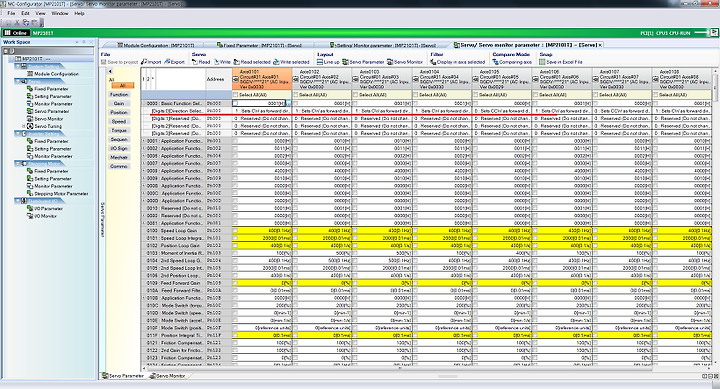720x389 pixels.
Task: Collapse the Inverter Setting group
Action: pos(17,134)
